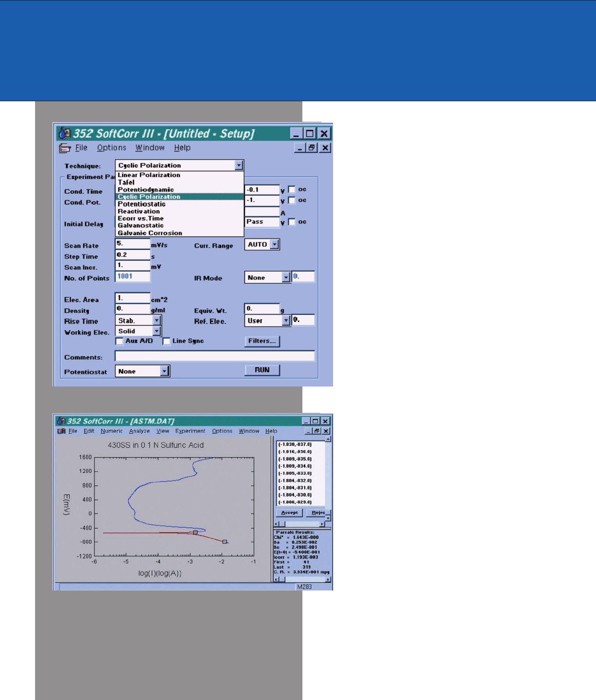Select Reactivation from the Technique list
Screen dimensions: 596x700
(x=139, y=211)
